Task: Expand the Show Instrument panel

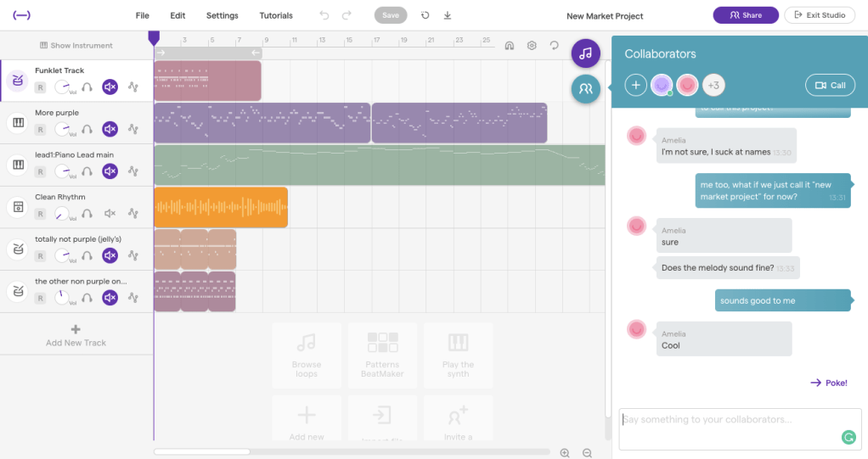Action: [76, 46]
